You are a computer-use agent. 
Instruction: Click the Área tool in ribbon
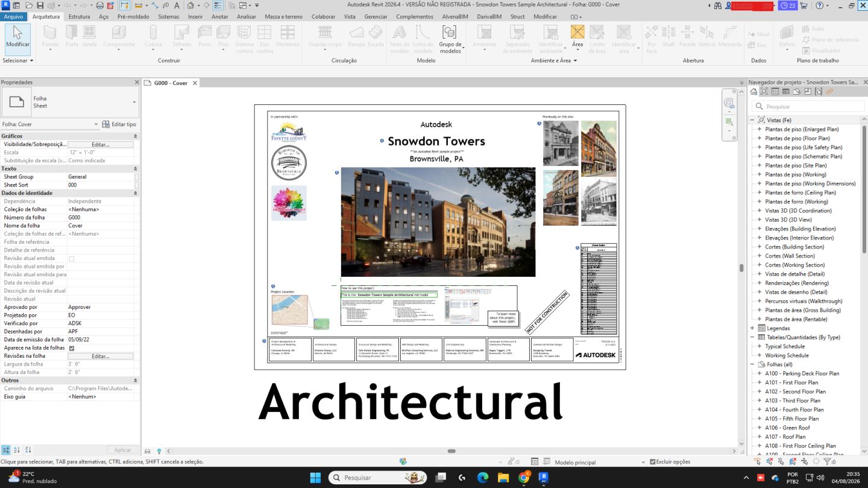pos(577,37)
